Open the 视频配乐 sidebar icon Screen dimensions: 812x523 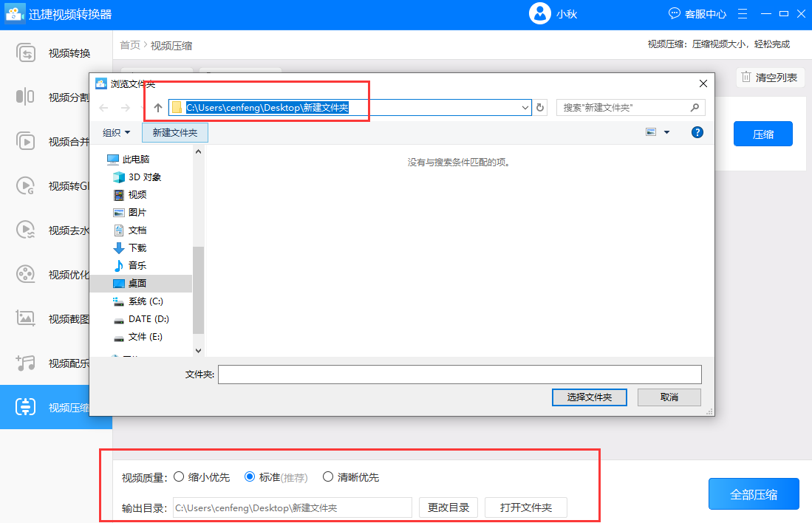[25, 363]
